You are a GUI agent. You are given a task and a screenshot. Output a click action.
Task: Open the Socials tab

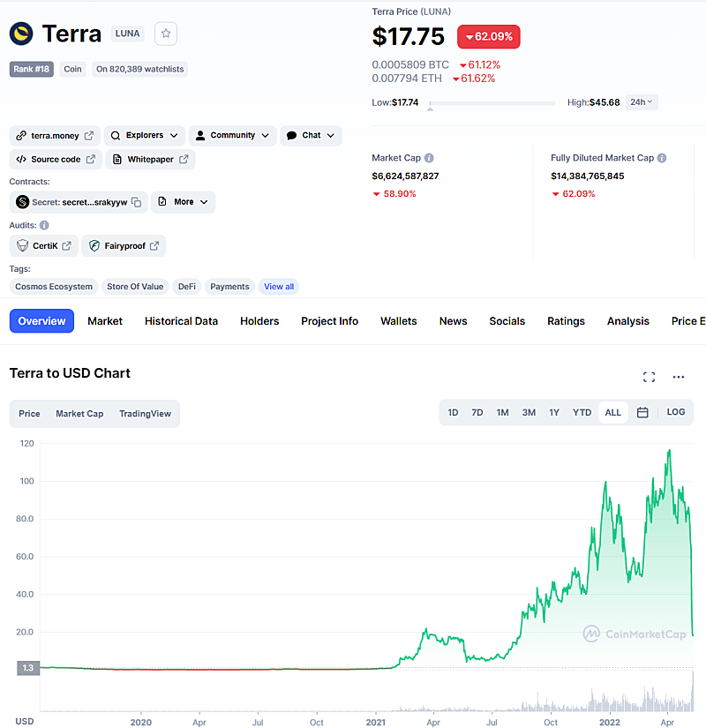[x=507, y=321]
